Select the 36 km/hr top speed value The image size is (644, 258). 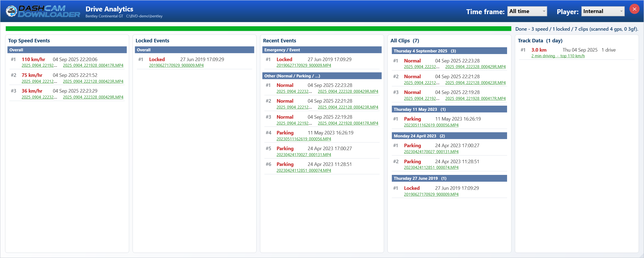click(32, 91)
